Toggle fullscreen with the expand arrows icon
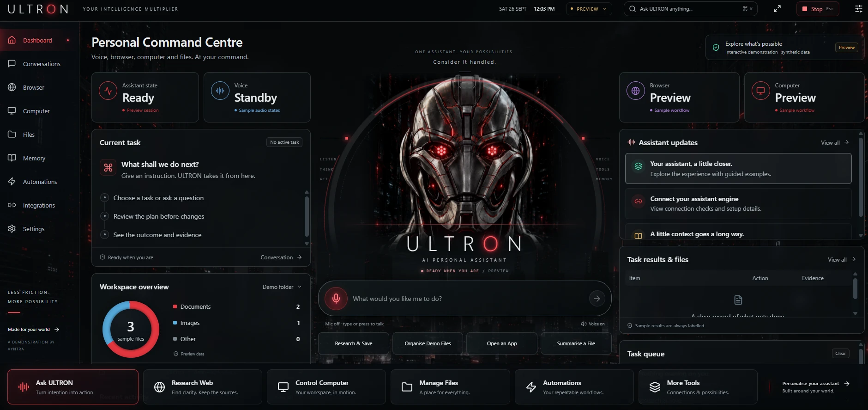 pyautogui.click(x=778, y=9)
